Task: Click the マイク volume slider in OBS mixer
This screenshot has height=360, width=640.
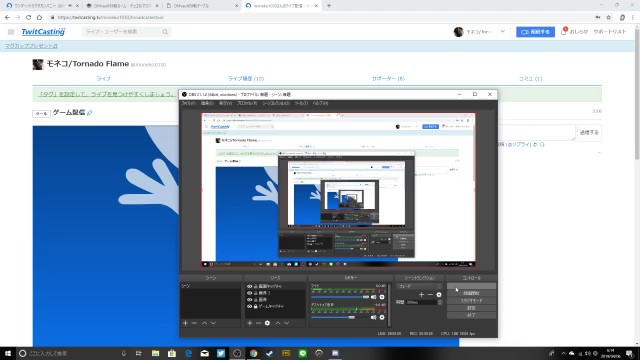Action: (340, 297)
